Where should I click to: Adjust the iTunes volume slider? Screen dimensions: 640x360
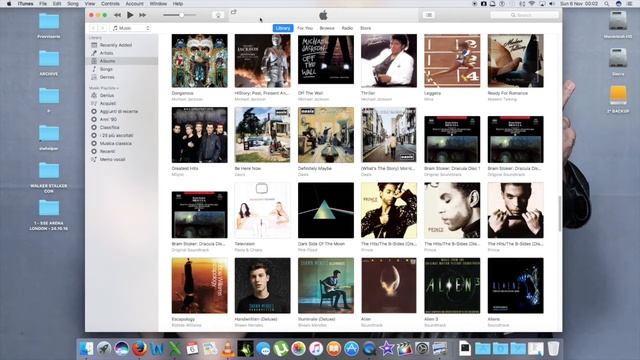pyautogui.click(x=179, y=15)
